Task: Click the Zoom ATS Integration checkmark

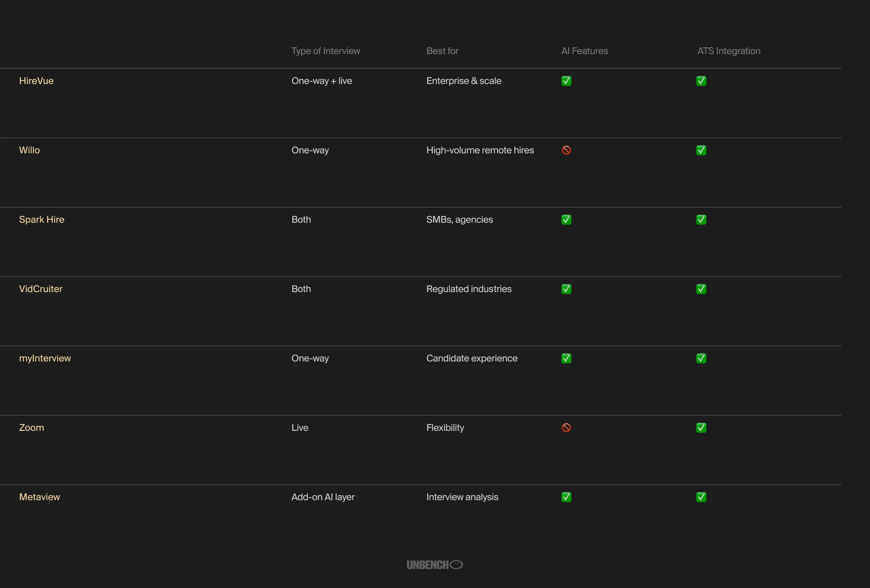Action: pyautogui.click(x=701, y=427)
